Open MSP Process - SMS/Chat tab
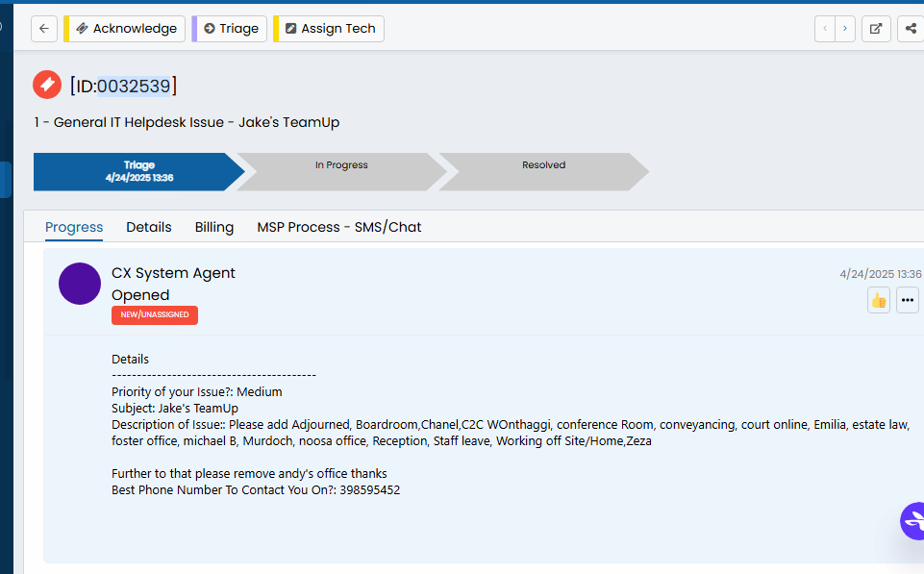The height and width of the screenshot is (574, 924). coord(339,227)
